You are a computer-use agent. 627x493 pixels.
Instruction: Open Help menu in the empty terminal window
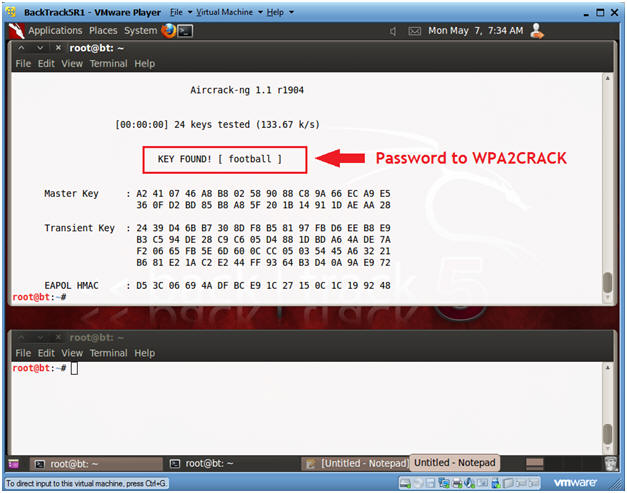[144, 353]
